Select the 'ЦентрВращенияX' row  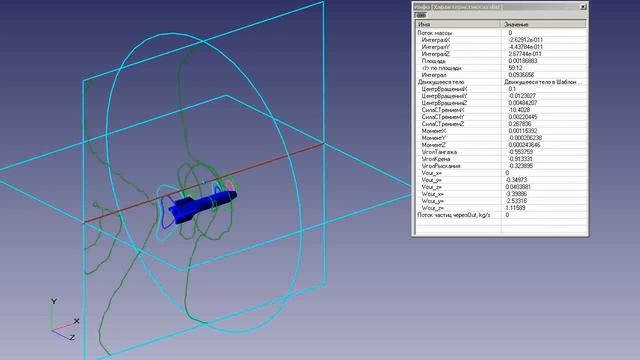tap(501, 89)
